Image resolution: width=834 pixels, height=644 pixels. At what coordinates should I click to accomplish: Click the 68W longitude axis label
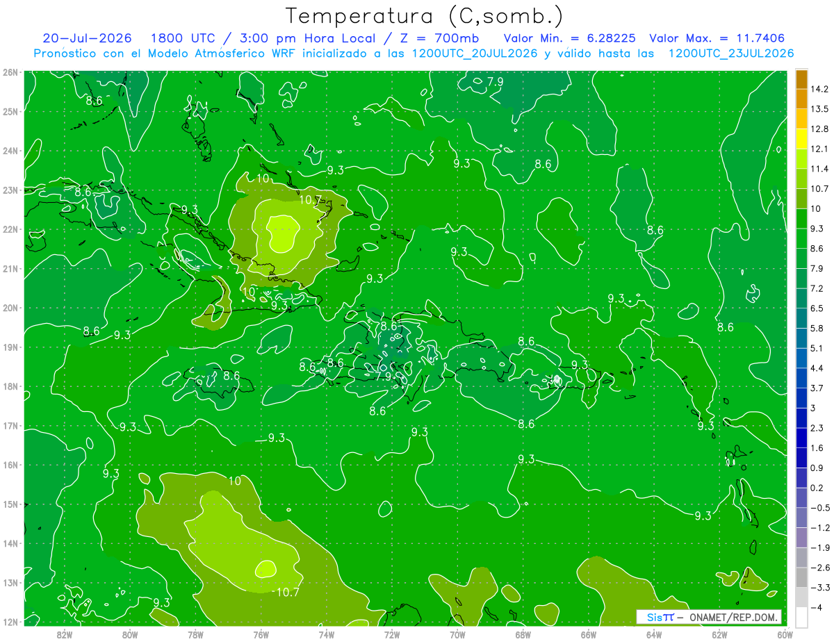click(523, 634)
